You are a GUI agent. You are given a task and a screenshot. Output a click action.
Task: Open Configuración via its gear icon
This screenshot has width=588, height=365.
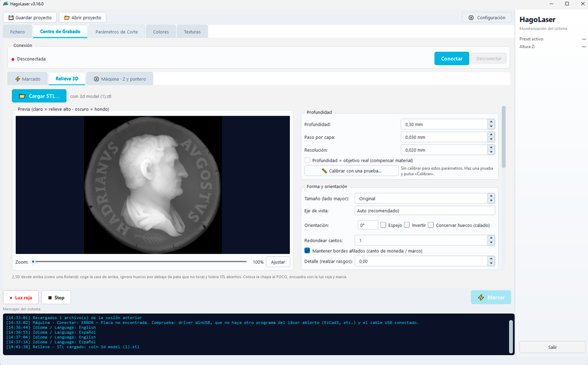[x=471, y=18]
